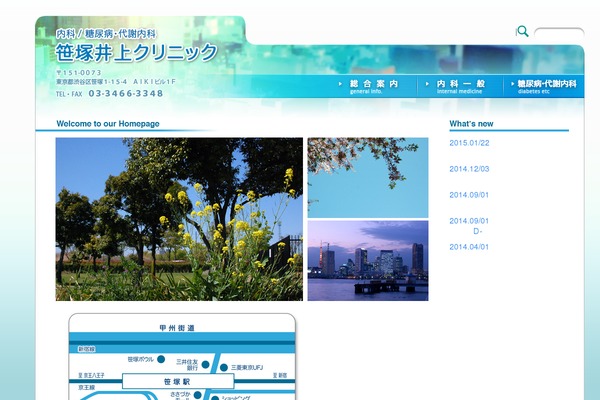Click the evening city skyline photo
This screenshot has width=600, height=400.
(x=368, y=261)
